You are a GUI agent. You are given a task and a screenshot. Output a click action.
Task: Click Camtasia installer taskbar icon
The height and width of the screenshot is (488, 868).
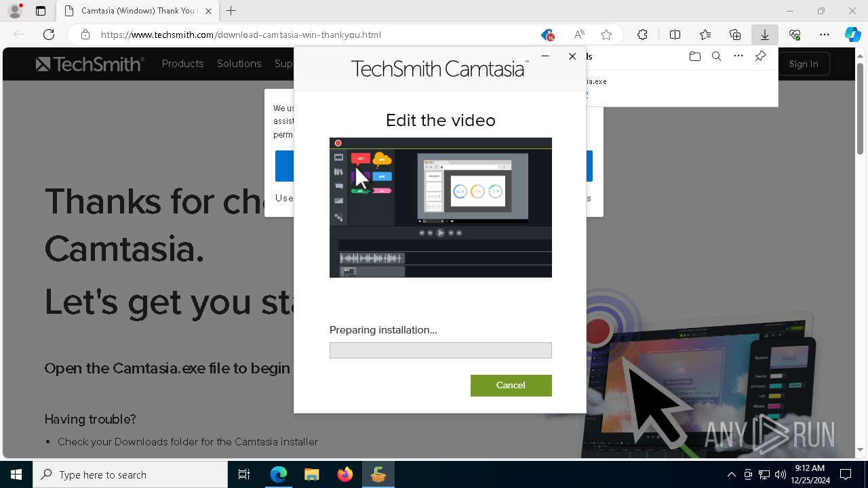[378, 474]
